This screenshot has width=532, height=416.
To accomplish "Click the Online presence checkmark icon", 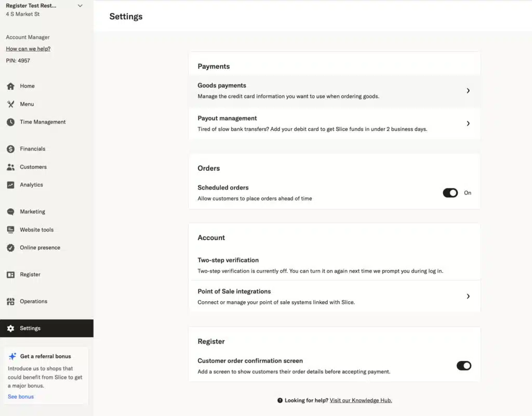I will pos(10,248).
